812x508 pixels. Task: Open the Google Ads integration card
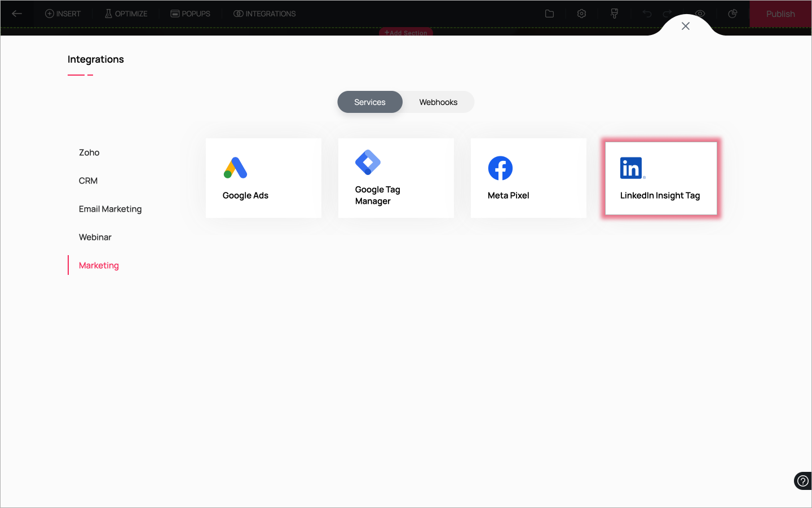[x=263, y=178]
